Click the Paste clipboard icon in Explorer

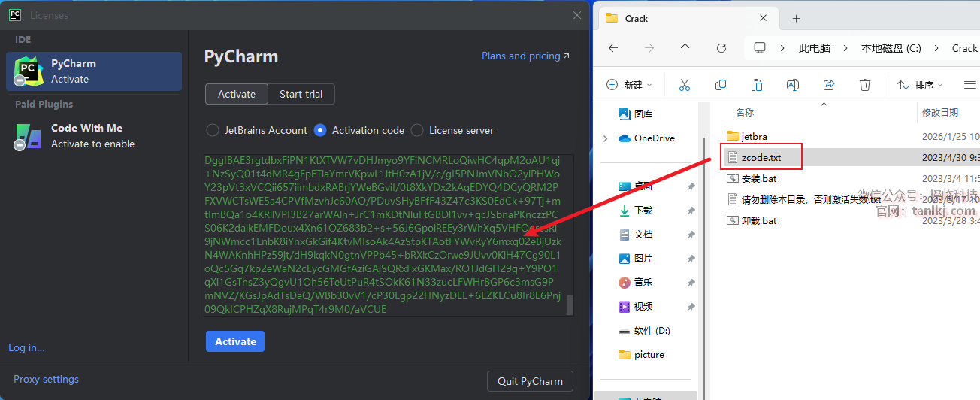tap(757, 85)
